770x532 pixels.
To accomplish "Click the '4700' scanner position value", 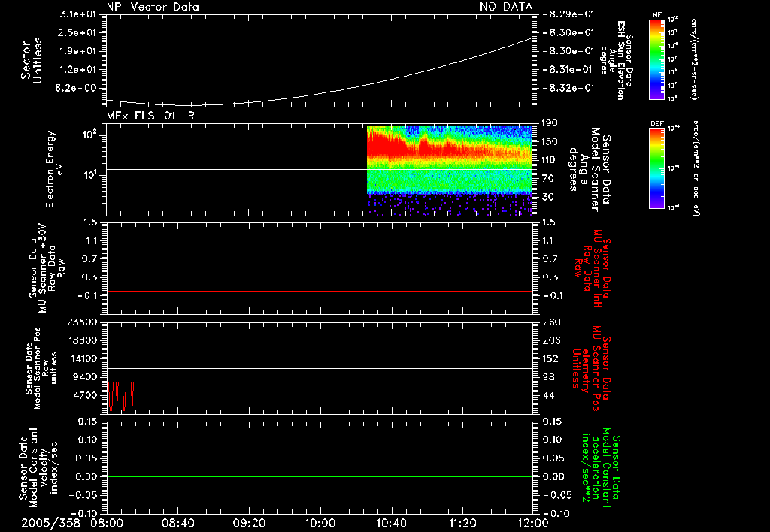I will click(85, 395).
